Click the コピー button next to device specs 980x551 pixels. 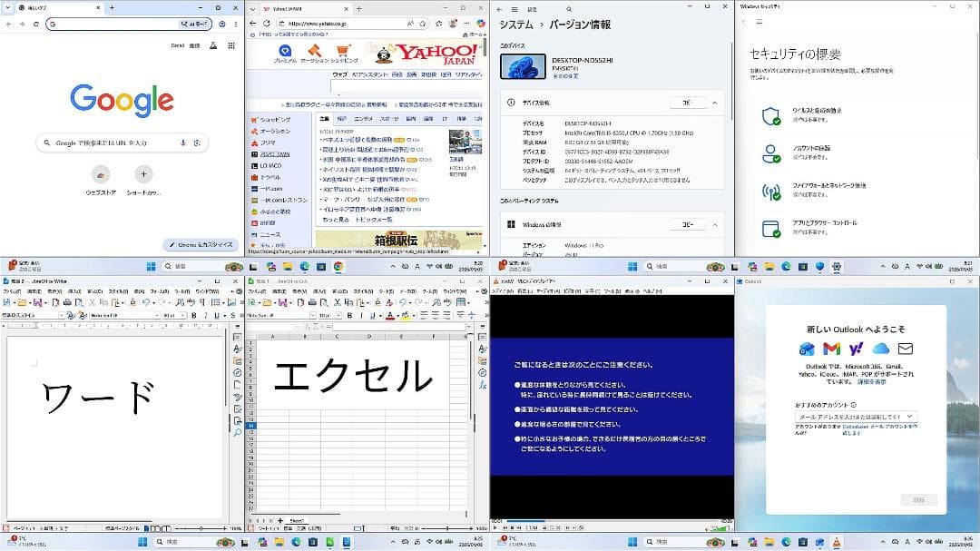click(x=689, y=103)
